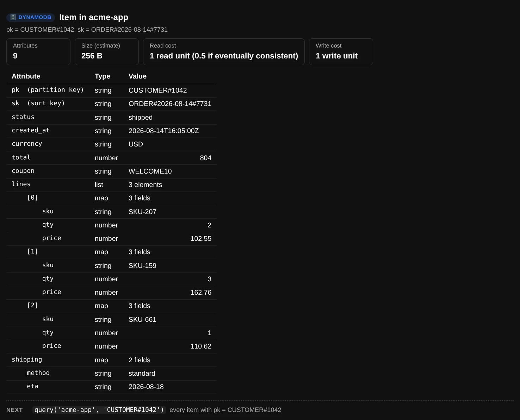Select the [0] list entry

32,198
